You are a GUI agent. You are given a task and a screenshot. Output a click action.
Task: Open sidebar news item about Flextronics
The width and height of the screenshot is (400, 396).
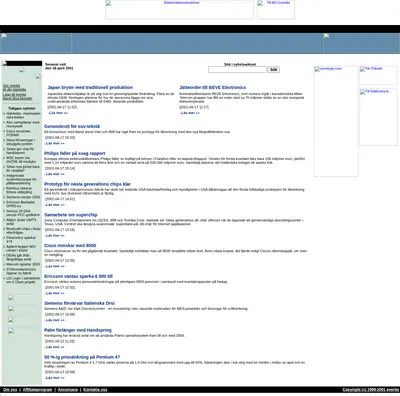click(x=21, y=240)
